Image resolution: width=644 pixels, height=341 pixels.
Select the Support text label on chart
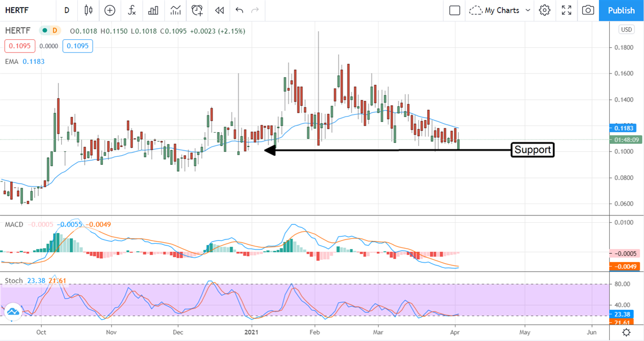pos(532,150)
